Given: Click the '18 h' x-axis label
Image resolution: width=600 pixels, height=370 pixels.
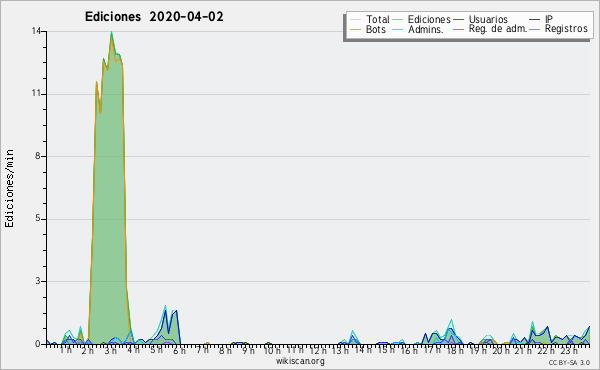Looking at the screenshot, I should (455, 350).
